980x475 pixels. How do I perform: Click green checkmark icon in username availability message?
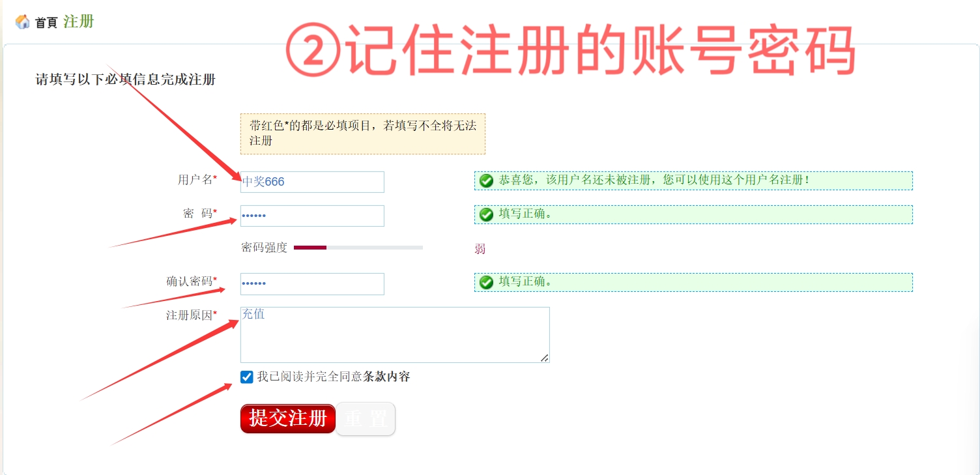(x=486, y=180)
